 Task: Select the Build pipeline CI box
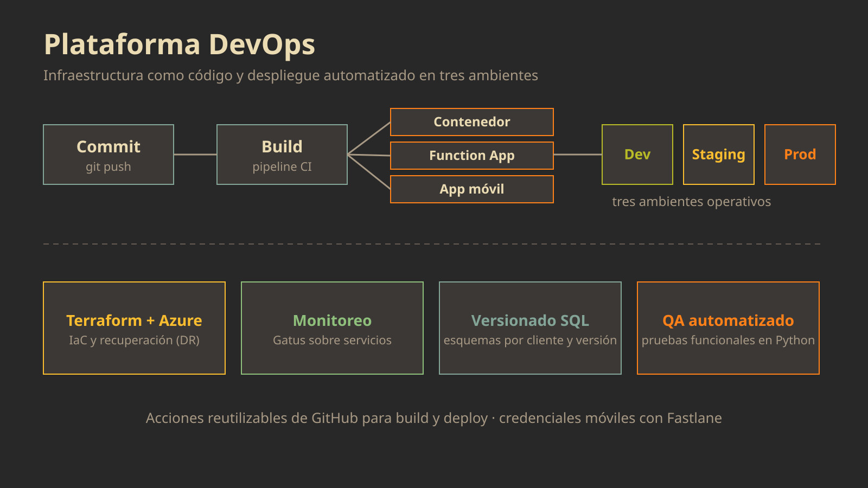tap(282, 155)
